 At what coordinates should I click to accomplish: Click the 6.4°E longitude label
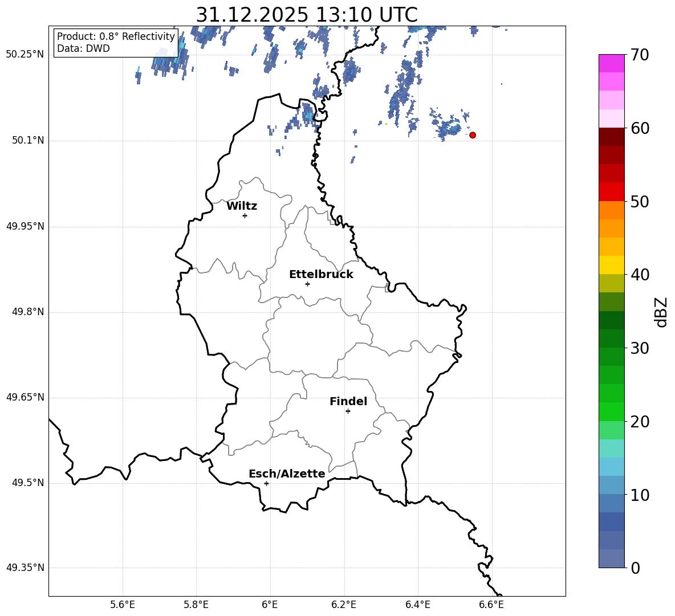point(417,605)
